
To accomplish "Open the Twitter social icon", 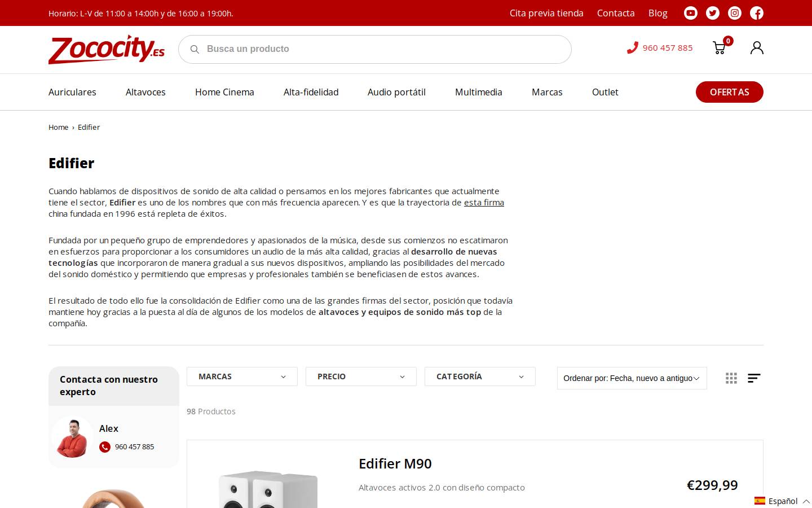I will point(713,13).
